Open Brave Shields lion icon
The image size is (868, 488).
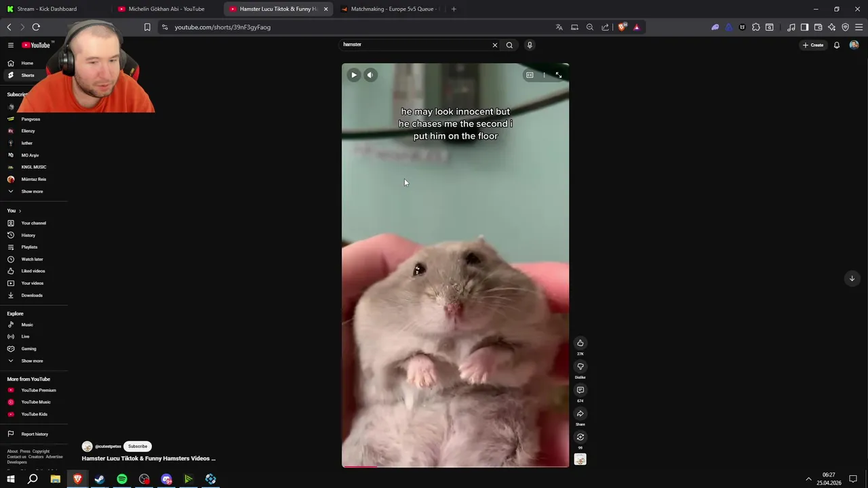point(622,27)
